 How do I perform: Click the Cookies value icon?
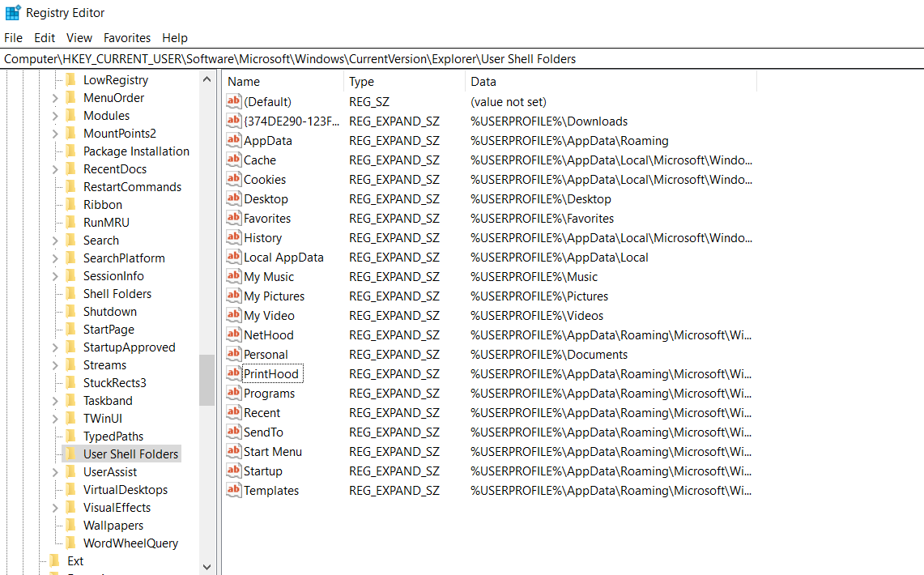click(x=234, y=179)
